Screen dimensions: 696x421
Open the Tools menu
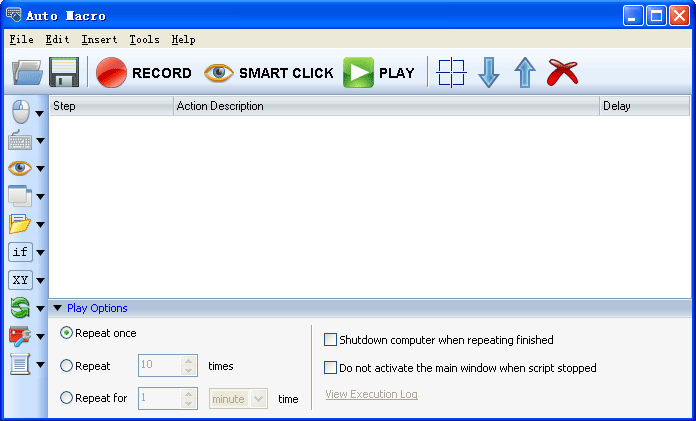[144, 40]
